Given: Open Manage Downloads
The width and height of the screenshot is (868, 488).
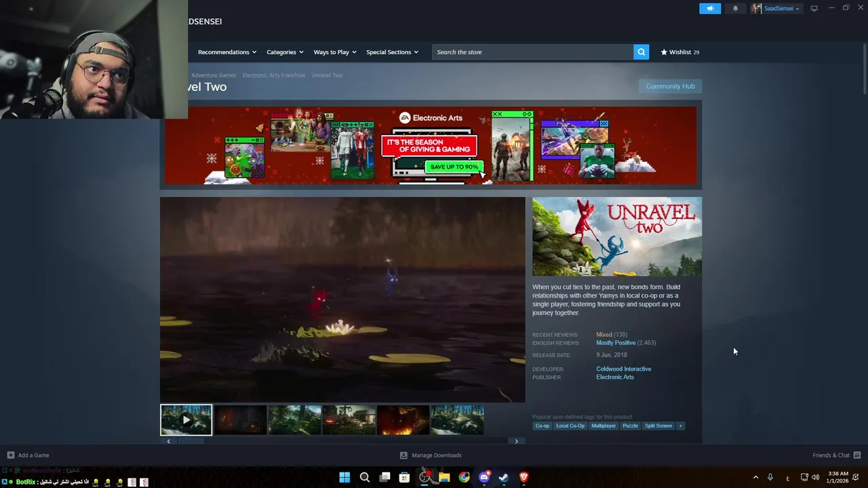Looking at the screenshot, I should tap(431, 455).
